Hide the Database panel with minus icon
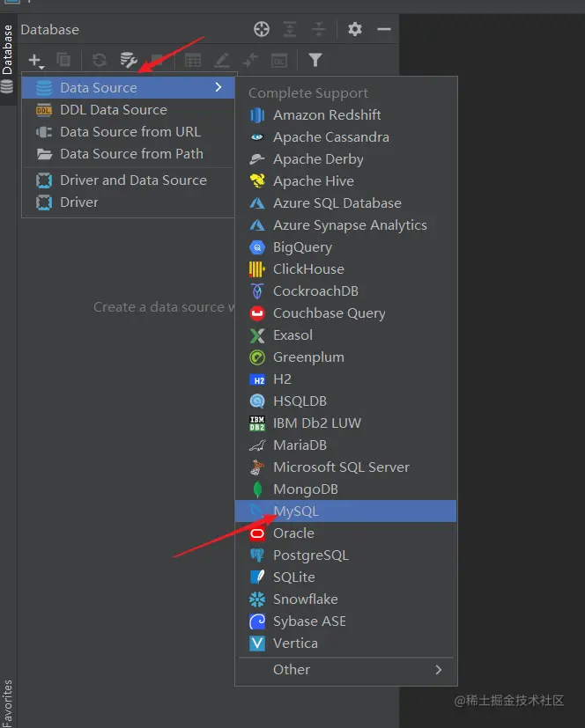585x728 pixels. [x=384, y=29]
